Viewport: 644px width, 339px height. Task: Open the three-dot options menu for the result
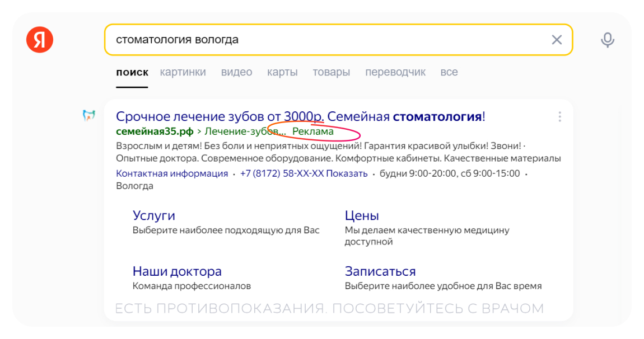point(560,116)
